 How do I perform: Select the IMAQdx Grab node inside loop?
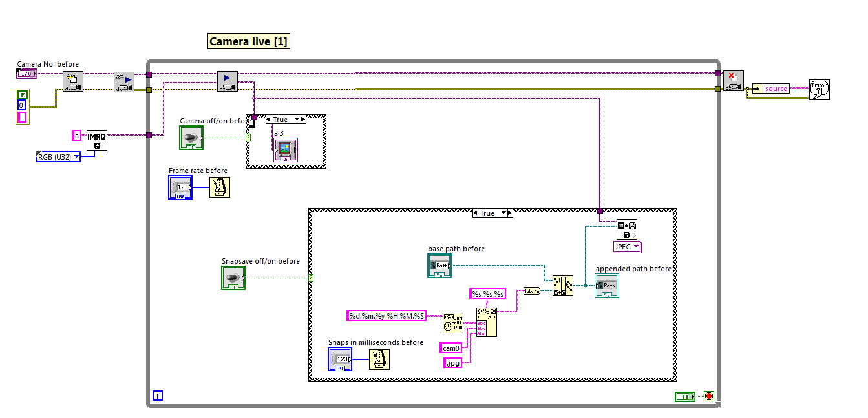pos(227,81)
